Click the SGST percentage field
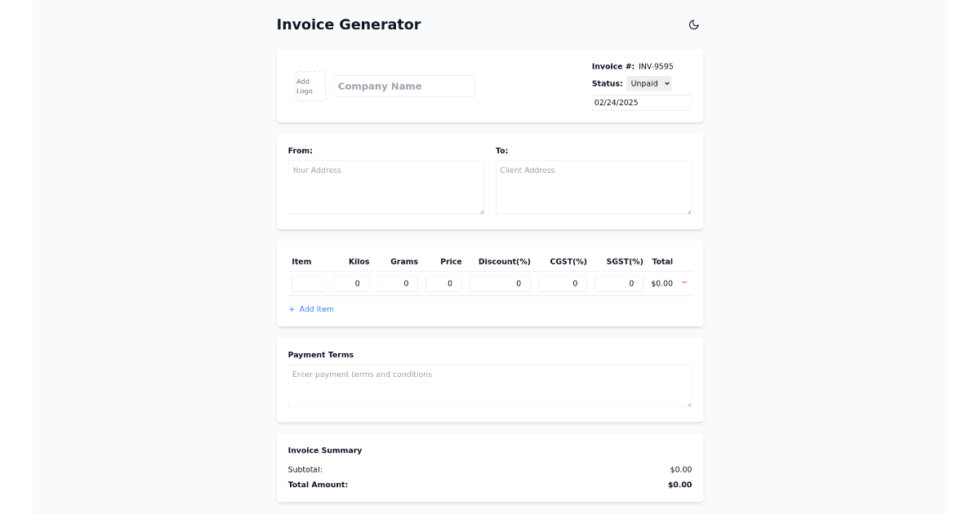Image resolution: width=980 pixels, height=514 pixels. point(618,282)
